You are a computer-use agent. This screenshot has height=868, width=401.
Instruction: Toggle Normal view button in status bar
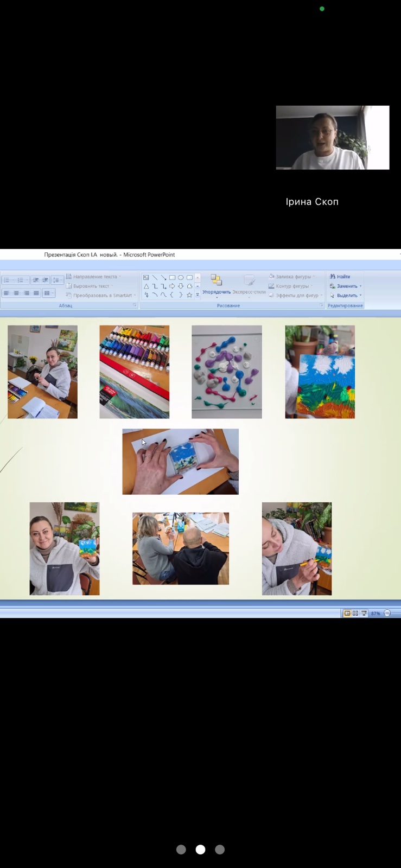click(x=347, y=613)
